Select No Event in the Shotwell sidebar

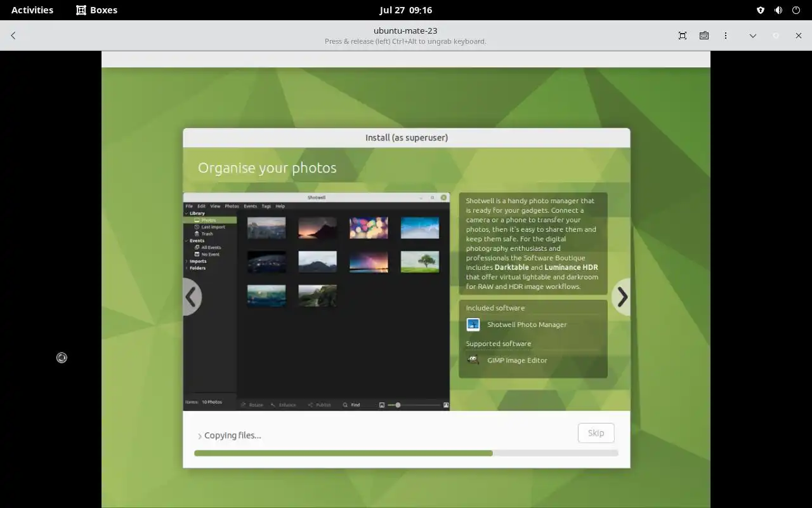point(207,254)
